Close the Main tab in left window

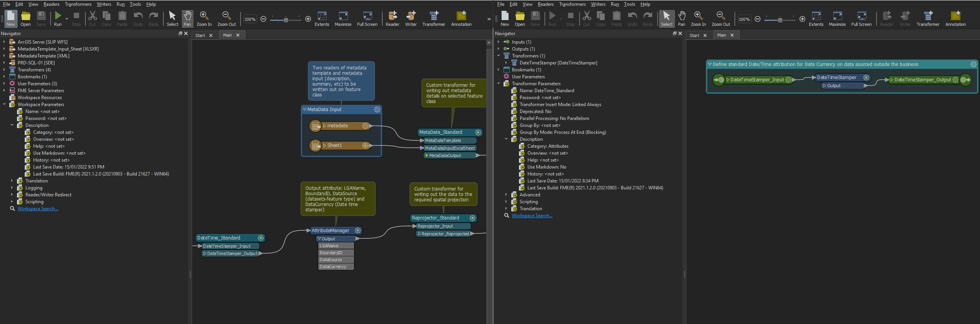tap(238, 35)
